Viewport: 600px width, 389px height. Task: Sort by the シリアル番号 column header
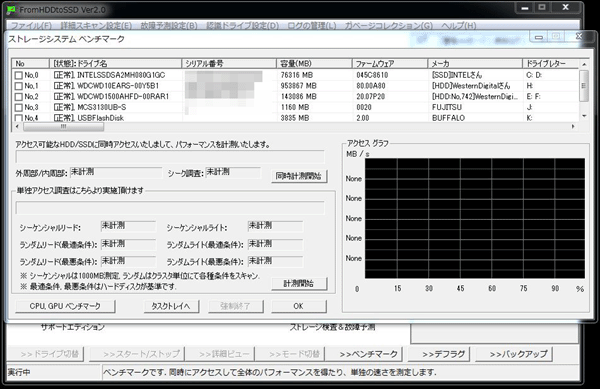click(x=229, y=63)
